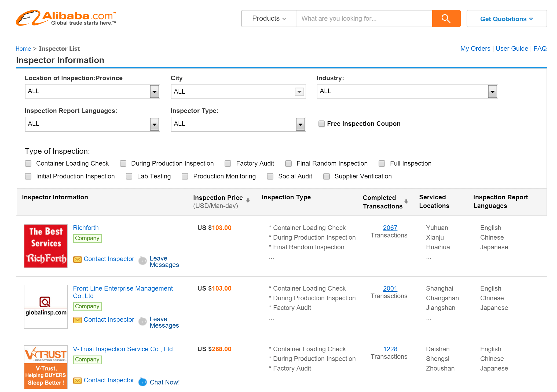Expand the Industry dropdown
This screenshot has height=392, width=557.
click(407, 91)
